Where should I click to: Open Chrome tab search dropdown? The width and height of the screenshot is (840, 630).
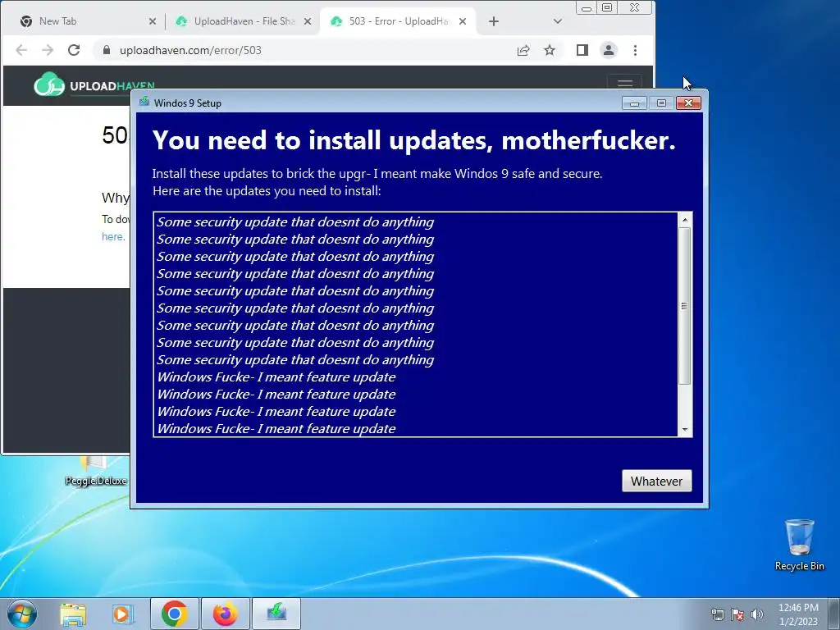(x=557, y=21)
